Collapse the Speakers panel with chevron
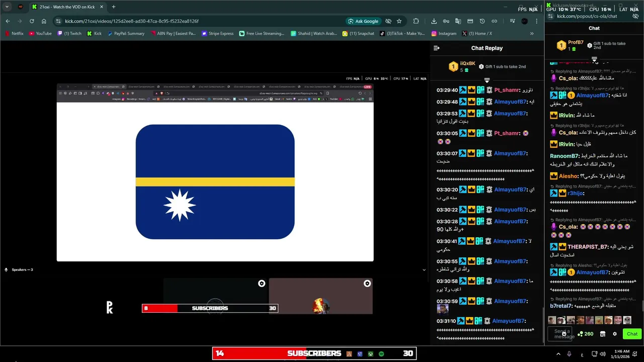This screenshot has width=644, height=362. pos(424,270)
